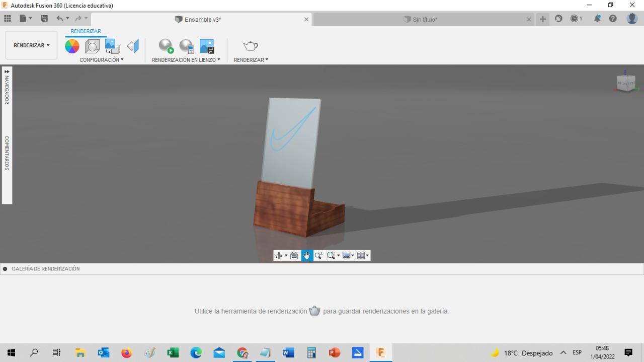Open Display Settings monitor icon
Image resolution: width=644 pixels, height=362 pixels.
(x=346, y=256)
